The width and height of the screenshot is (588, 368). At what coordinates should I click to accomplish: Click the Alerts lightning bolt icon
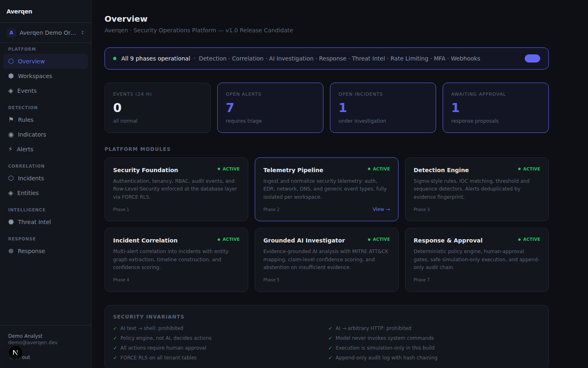pos(11,149)
